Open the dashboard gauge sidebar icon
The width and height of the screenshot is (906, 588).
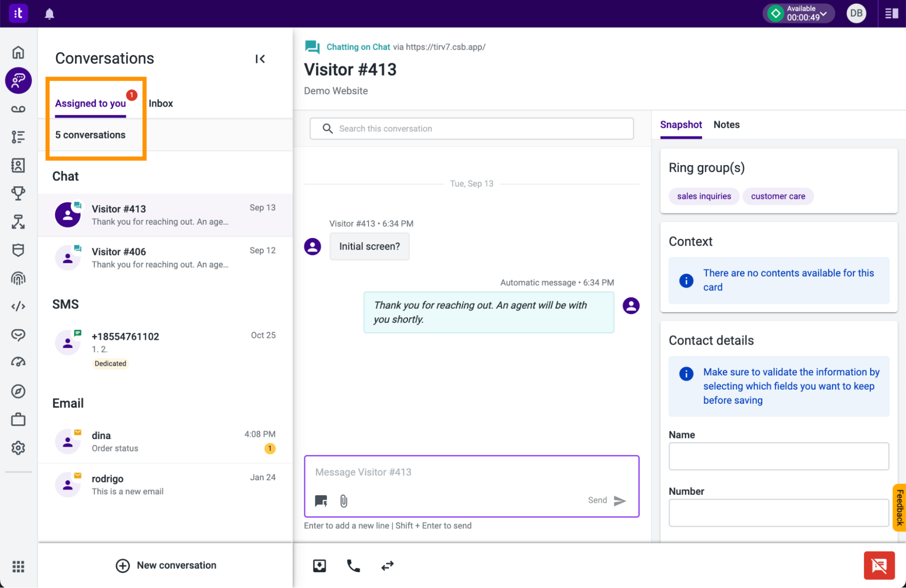(18, 363)
